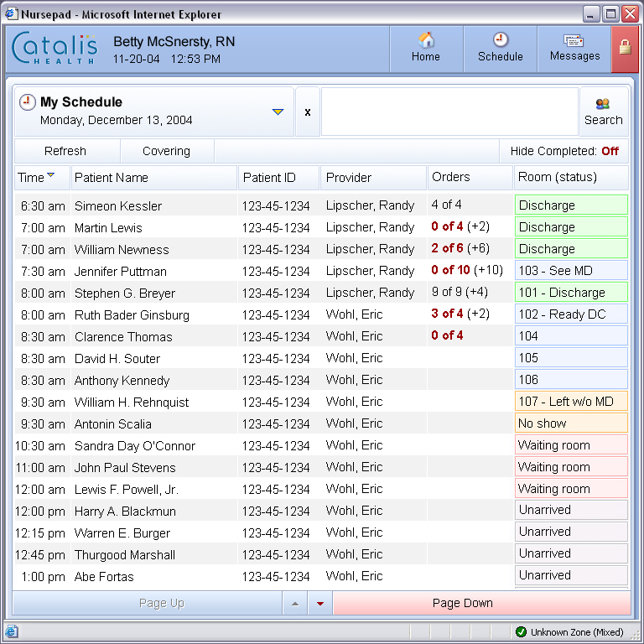Select patient Sandra Day O'Connor
The image size is (644, 644).
coord(135,445)
